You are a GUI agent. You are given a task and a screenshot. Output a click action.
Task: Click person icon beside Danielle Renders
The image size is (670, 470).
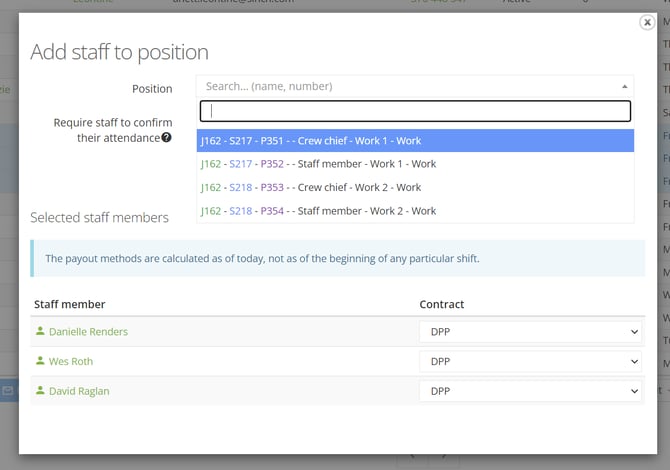coord(40,331)
